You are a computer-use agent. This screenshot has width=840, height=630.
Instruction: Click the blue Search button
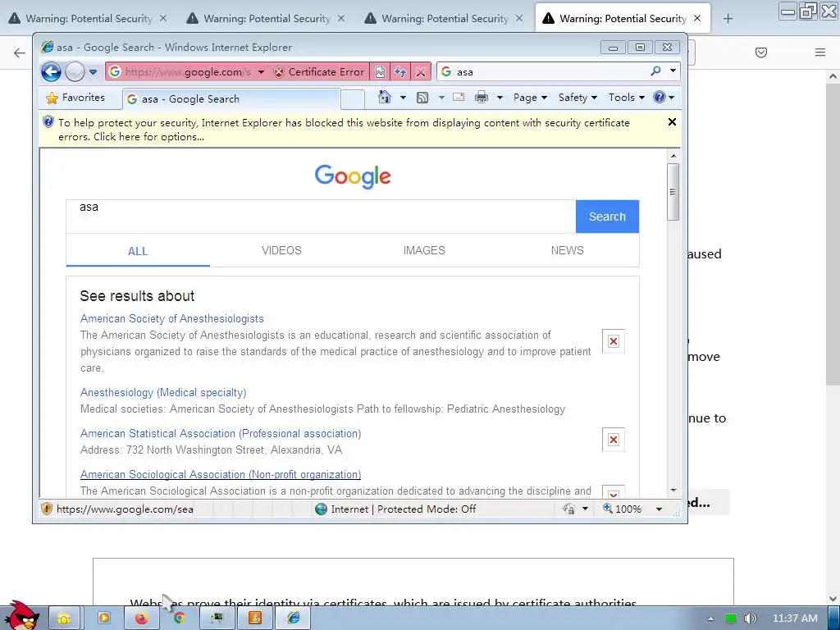(x=608, y=217)
